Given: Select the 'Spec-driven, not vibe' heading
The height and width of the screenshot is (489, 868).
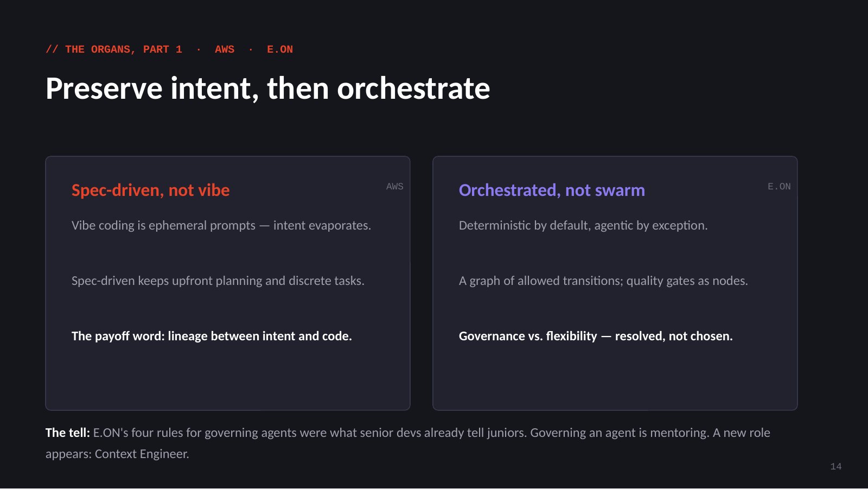Looking at the screenshot, I should click(151, 190).
